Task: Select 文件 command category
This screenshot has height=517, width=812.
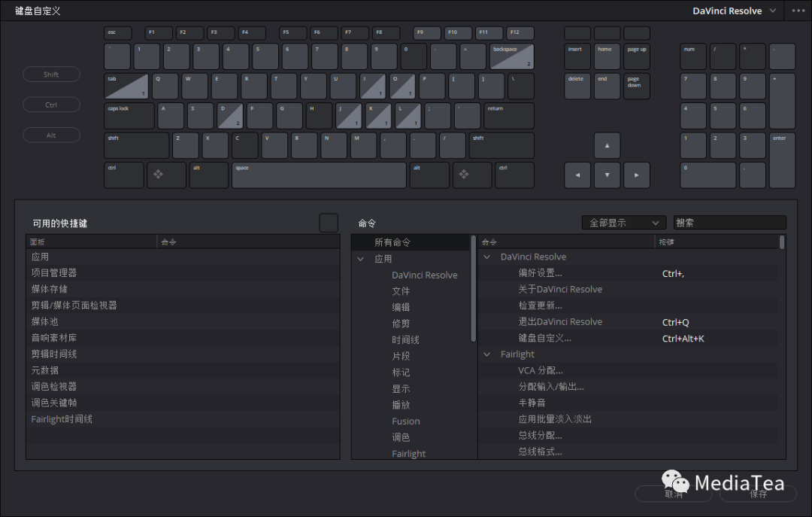Action: (x=401, y=291)
